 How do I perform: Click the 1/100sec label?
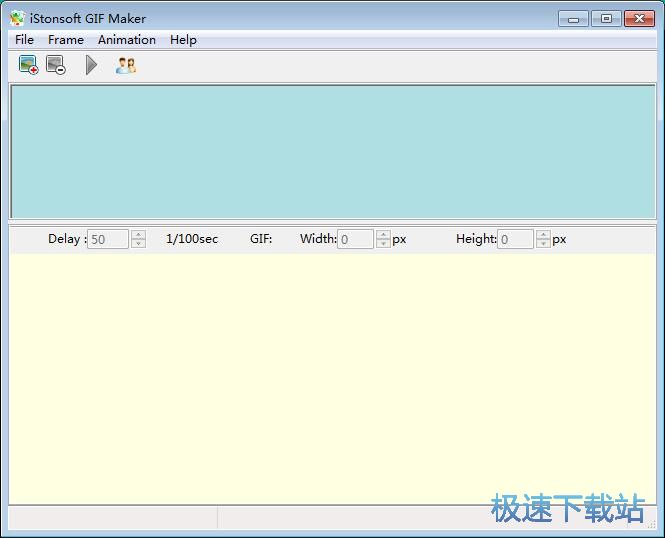point(192,239)
